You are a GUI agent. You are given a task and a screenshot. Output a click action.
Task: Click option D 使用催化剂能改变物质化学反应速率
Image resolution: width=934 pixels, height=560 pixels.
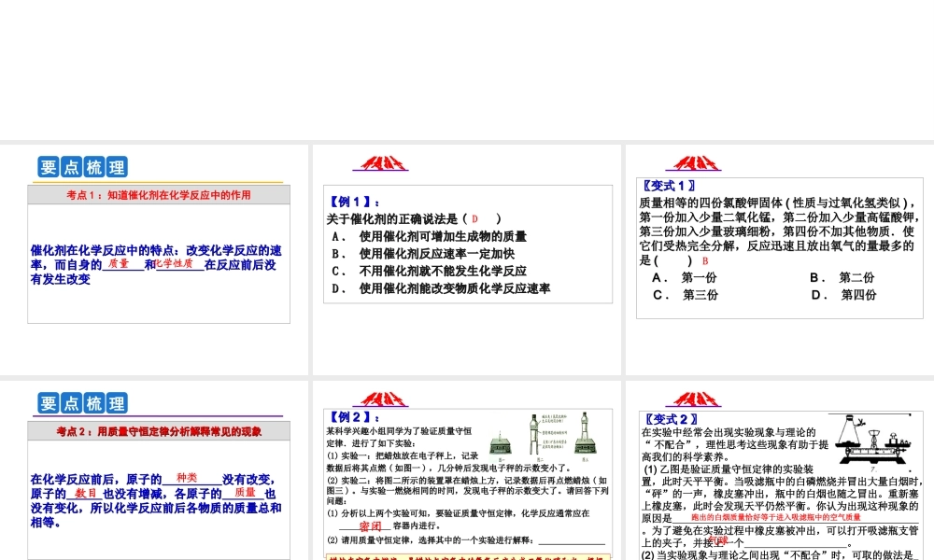coord(441,288)
